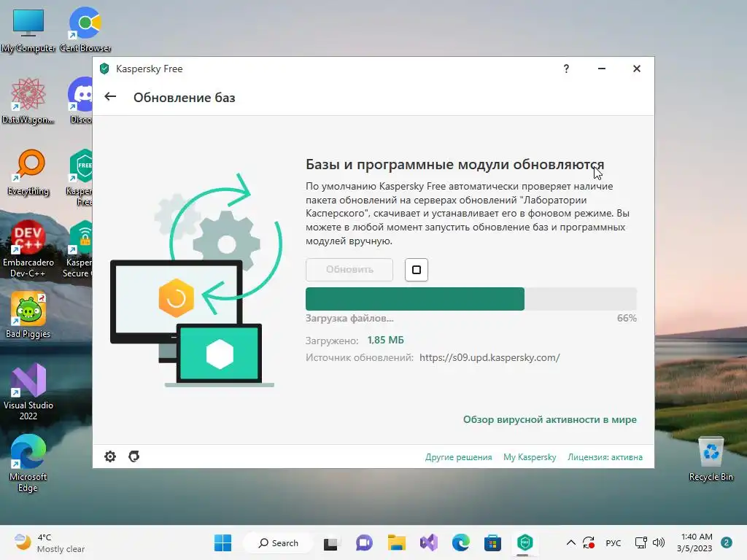Switch the РУС input language indicator

coord(614,542)
